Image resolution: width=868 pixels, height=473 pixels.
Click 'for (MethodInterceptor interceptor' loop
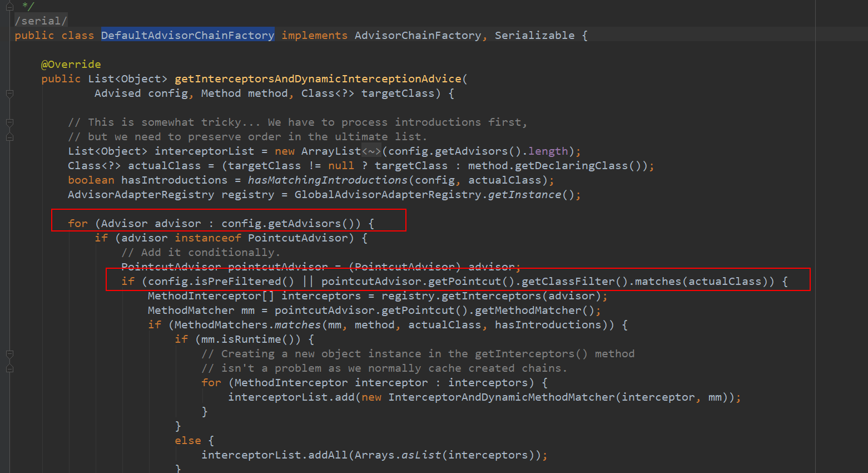pos(374,382)
